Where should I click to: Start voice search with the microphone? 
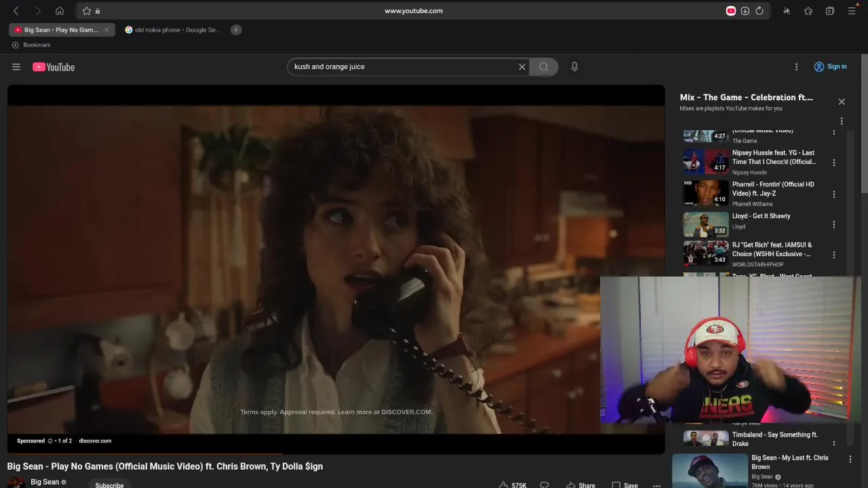tap(574, 66)
